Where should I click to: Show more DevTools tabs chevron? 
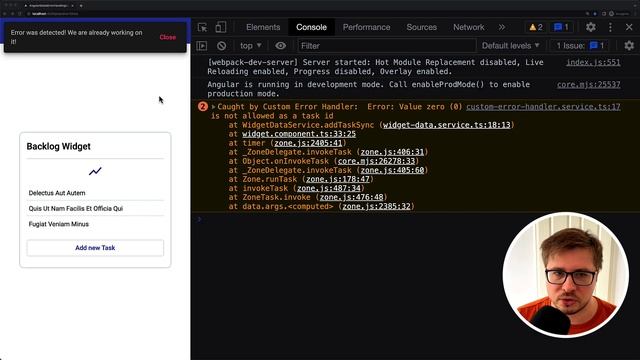[x=502, y=27]
